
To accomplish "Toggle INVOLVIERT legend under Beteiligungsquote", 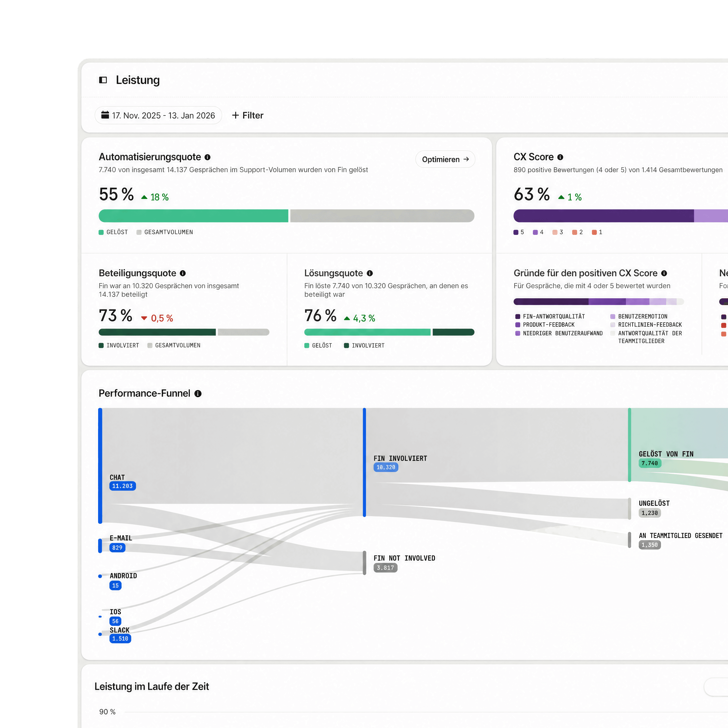I will (119, 346).
